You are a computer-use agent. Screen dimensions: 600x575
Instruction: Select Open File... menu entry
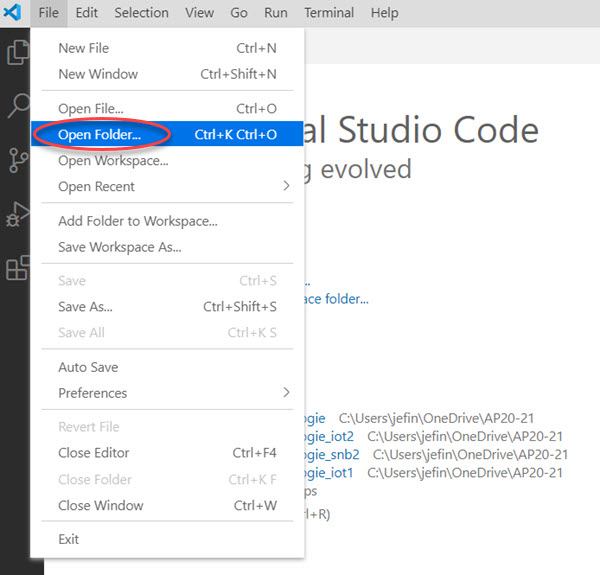point(167,109)
